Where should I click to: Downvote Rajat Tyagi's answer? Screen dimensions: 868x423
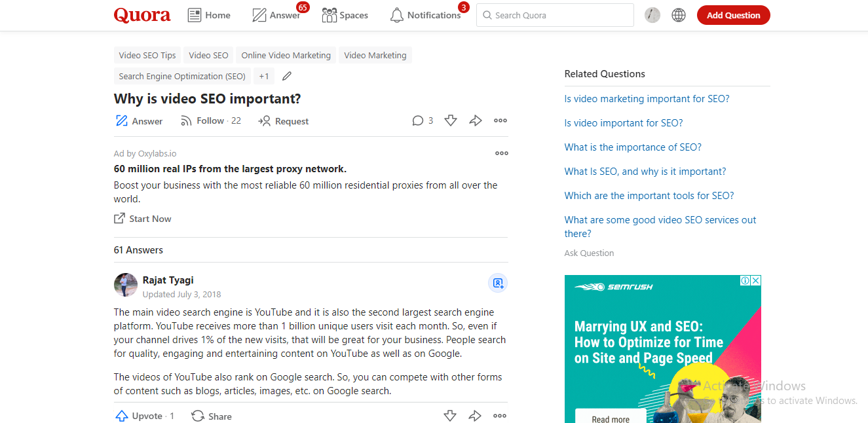(450, 416)
